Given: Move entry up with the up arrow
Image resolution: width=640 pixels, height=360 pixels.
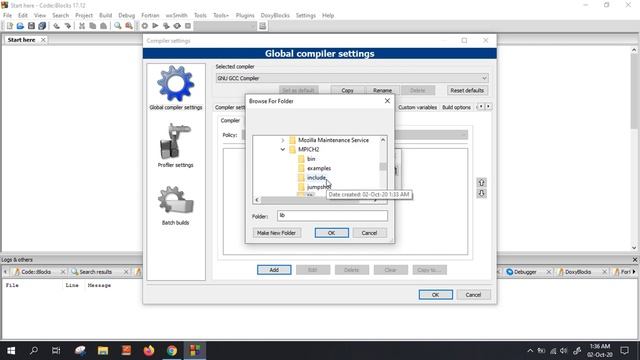Looking at the screenshot, I should point(482,182).
